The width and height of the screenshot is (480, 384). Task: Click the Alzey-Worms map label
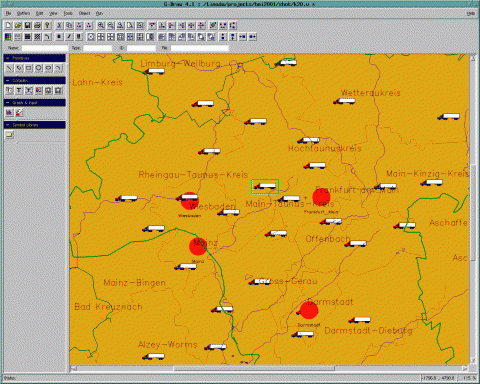click(x=168, y=344)
